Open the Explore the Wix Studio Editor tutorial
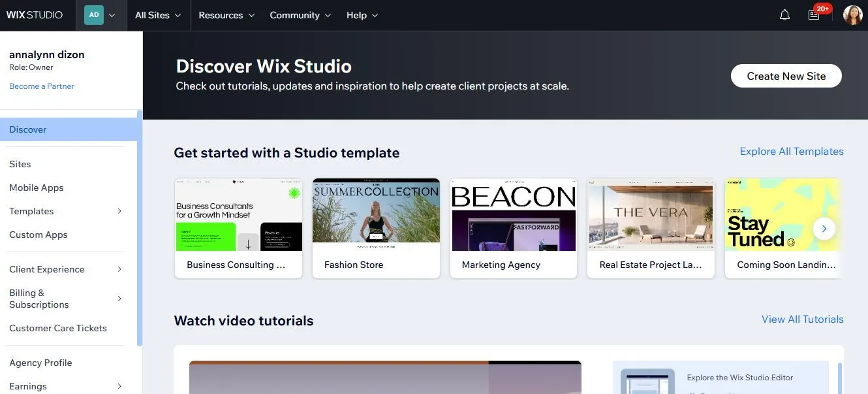The image size is (868, 394). [721, 378]
